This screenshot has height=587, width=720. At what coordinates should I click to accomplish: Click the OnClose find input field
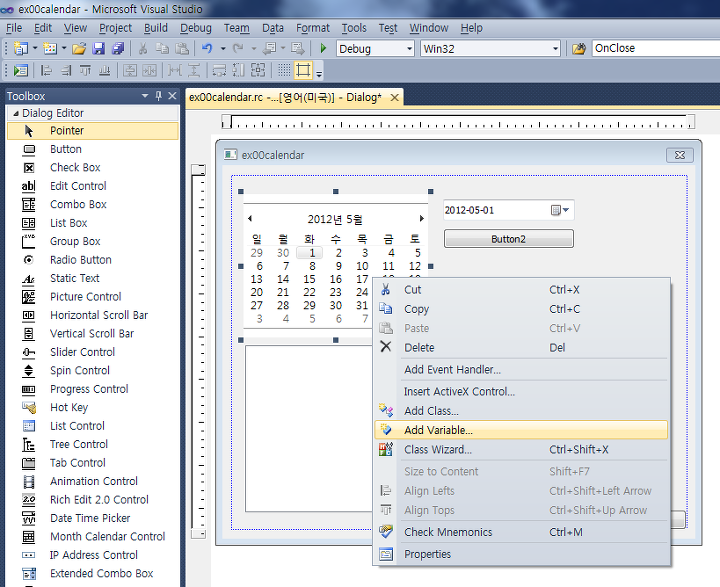click(x=656, y=48)
